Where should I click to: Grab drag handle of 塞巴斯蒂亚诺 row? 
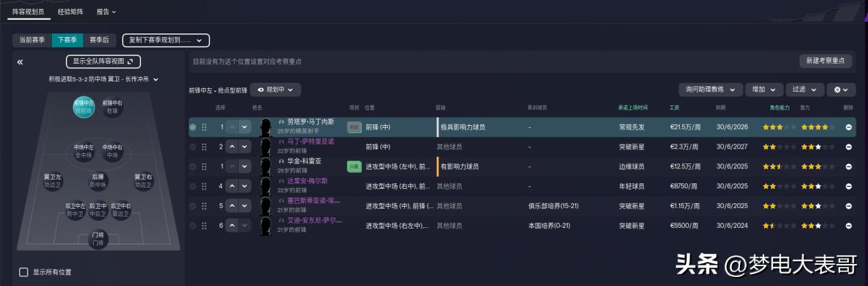(204, 205)
